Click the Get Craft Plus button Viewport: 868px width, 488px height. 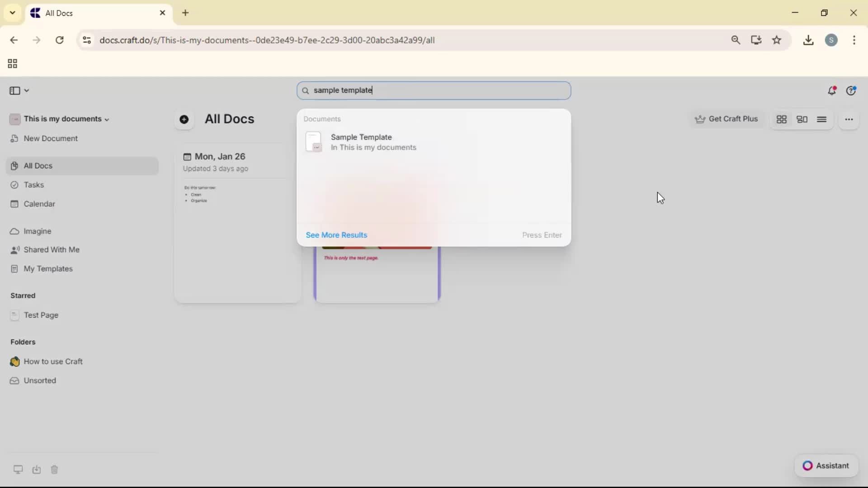[726, 119]
